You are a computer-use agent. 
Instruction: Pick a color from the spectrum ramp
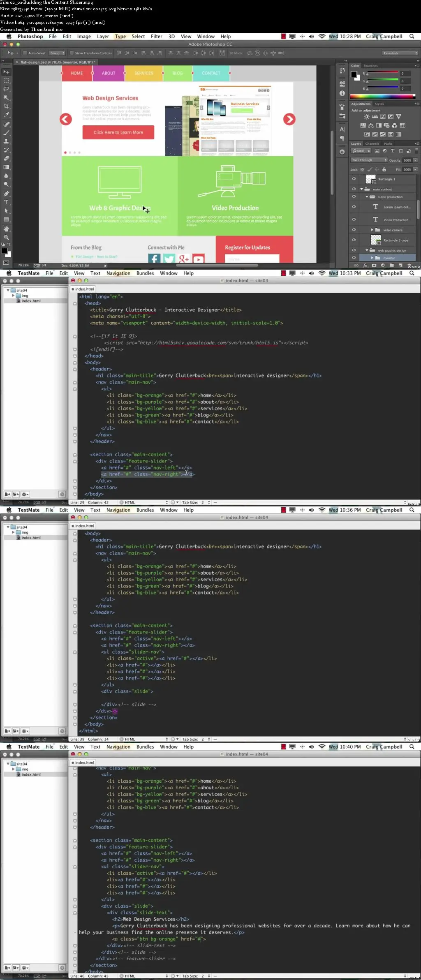pos(382,97)
